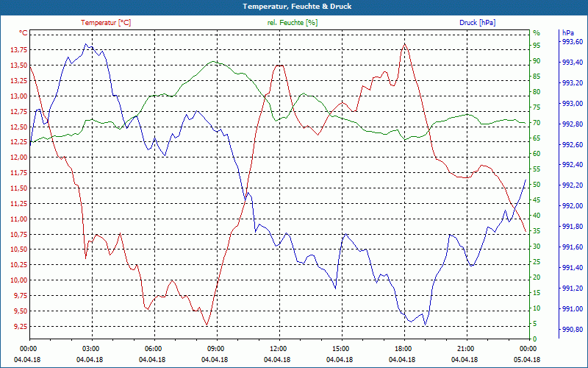Screen dimensions: 588x368
Task: Click the 10,50 temperature axis value
Action: (19, 250)
